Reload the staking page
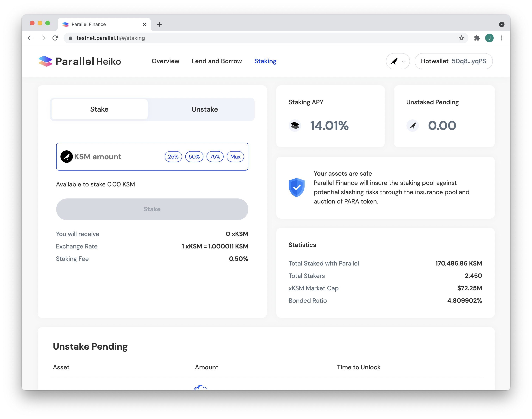 [55, 38]
